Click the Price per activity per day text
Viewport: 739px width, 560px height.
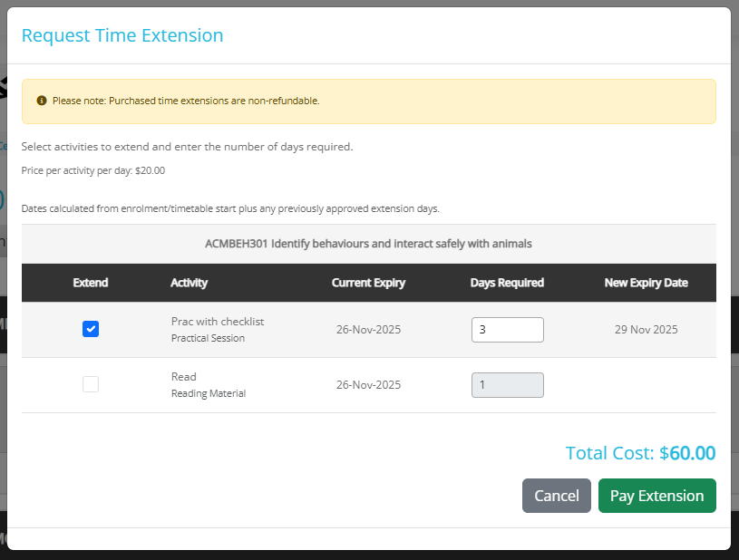coord(93,170)
